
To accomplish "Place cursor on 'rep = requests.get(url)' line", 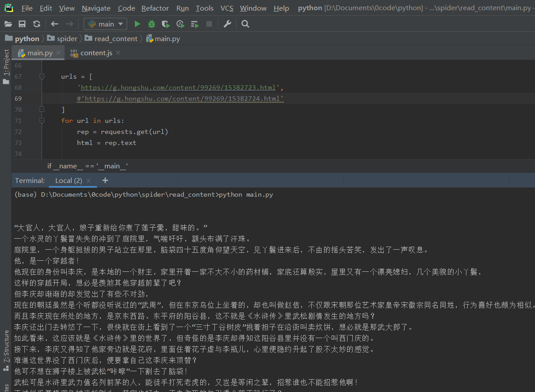I will (x=122, y=132).
